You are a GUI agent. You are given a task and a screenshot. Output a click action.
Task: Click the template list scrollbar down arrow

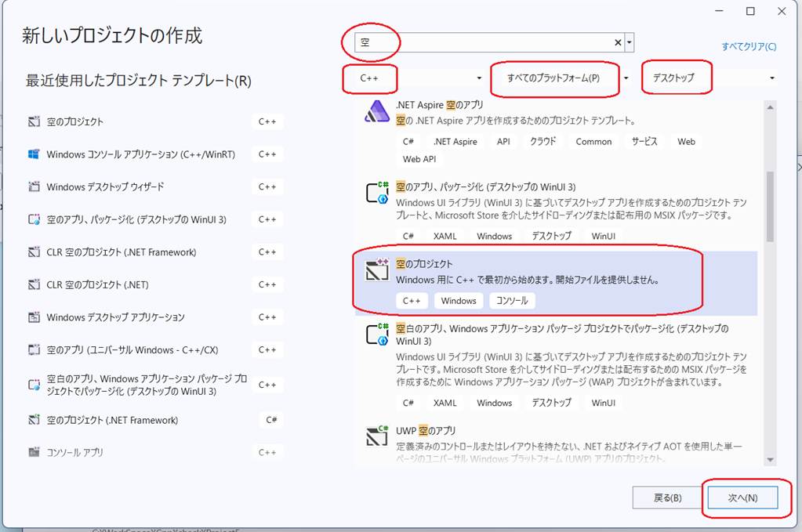tap(770, 460)
